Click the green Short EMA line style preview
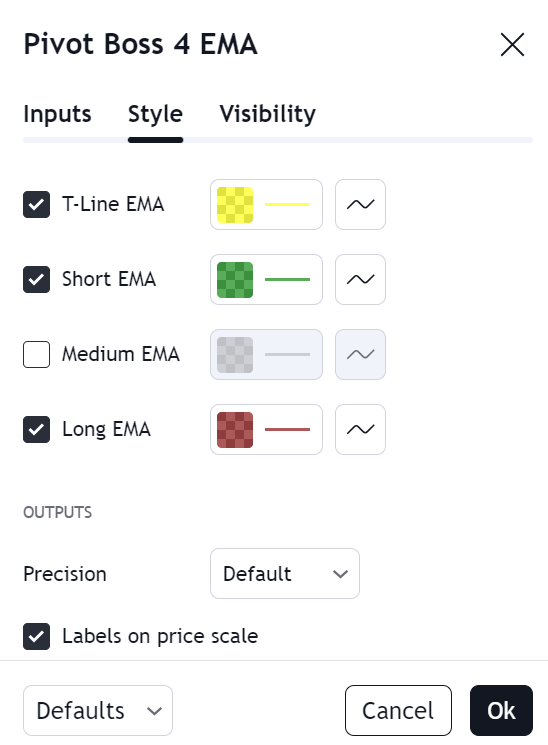This screenshot has height=745, width=548. click(x=287, y=279)
